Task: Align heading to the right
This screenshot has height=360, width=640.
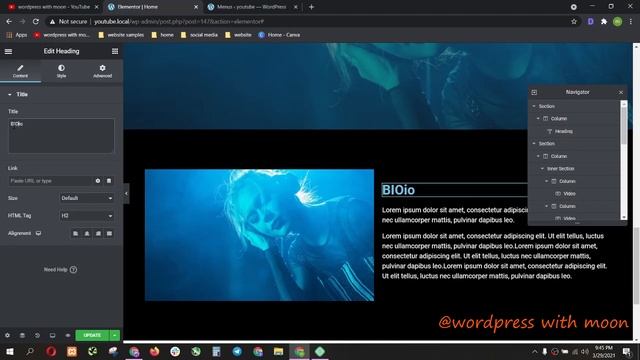Action: click(98, 233)
